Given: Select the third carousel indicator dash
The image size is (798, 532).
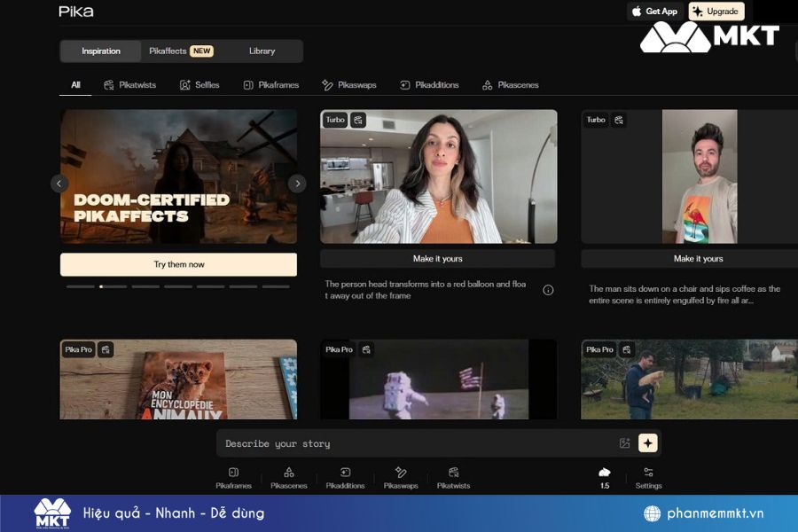Looking at the screenshot, I should [145, 286].
